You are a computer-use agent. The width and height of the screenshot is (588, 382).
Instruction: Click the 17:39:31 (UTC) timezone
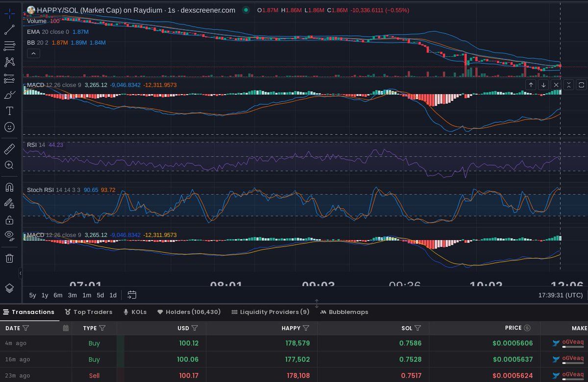coord(561,295)
